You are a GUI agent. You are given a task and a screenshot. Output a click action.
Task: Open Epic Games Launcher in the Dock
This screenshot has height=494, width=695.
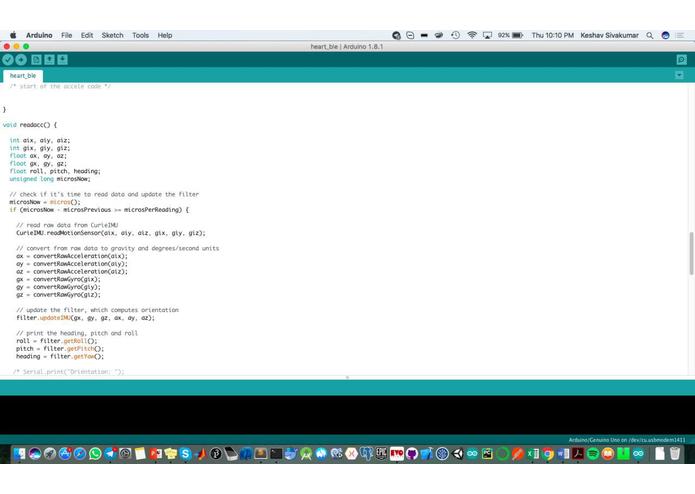click(381, 453)
